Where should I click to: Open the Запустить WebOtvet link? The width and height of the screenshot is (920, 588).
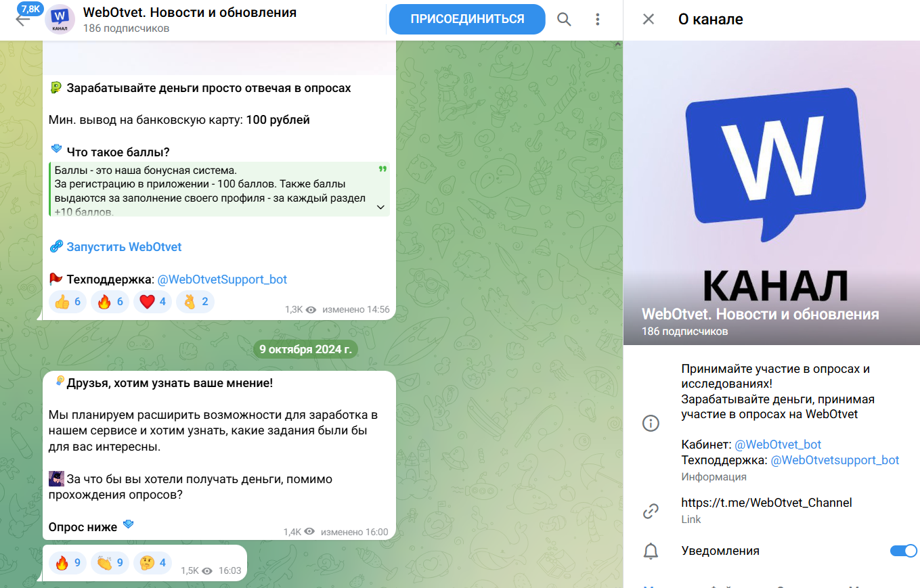click(x=124, y=247)
